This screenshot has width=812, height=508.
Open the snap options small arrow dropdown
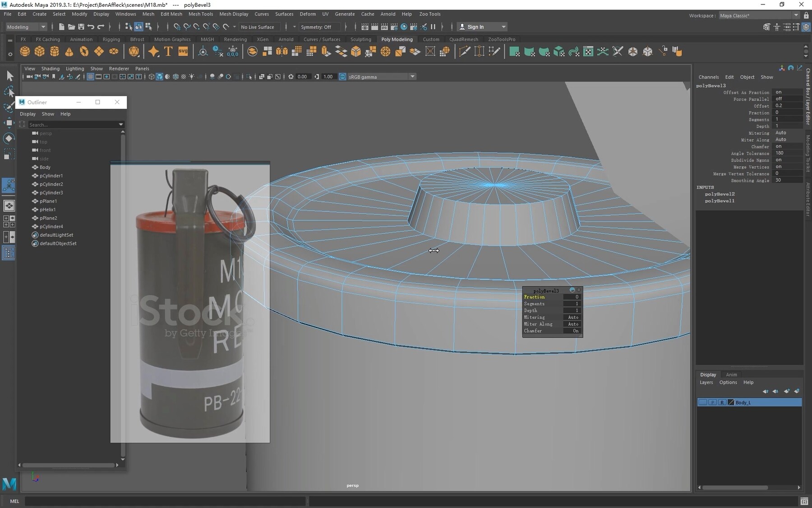point(234,27)
